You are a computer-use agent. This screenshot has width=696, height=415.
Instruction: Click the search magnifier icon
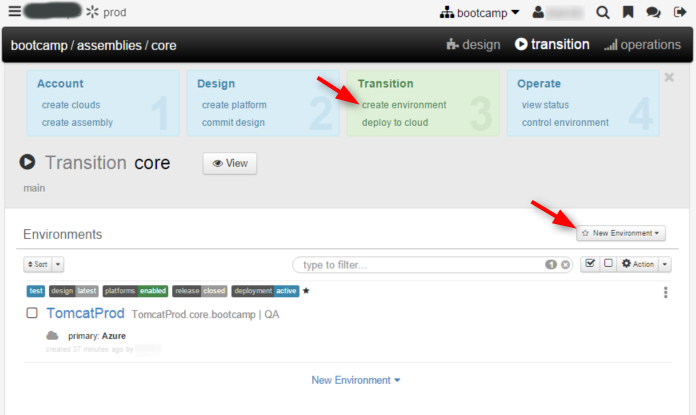coord(602,12)
